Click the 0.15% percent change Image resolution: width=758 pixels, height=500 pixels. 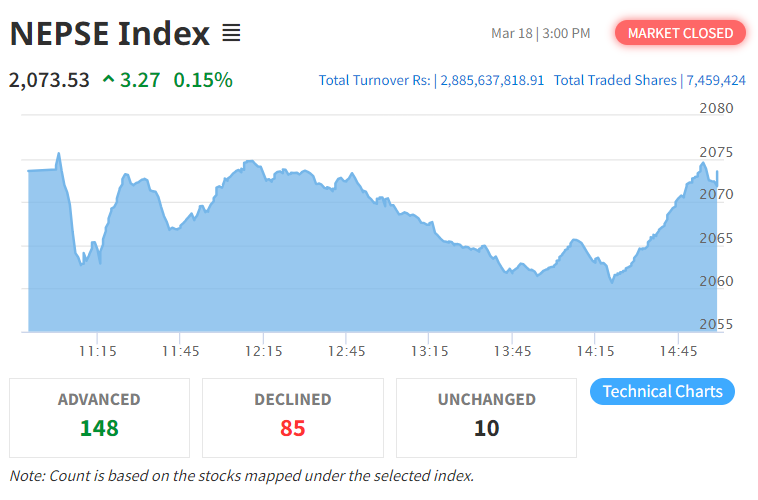203,79
